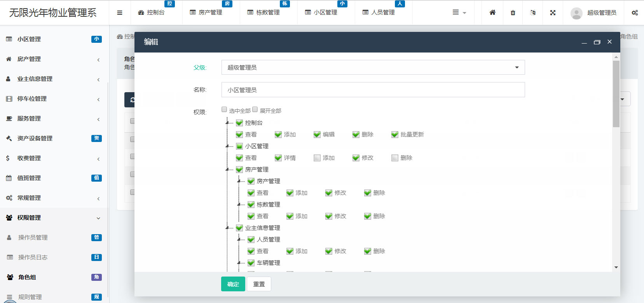Click the 重置 reset button
The width and height of the screenshot is (644, 303).
(259, 284)
